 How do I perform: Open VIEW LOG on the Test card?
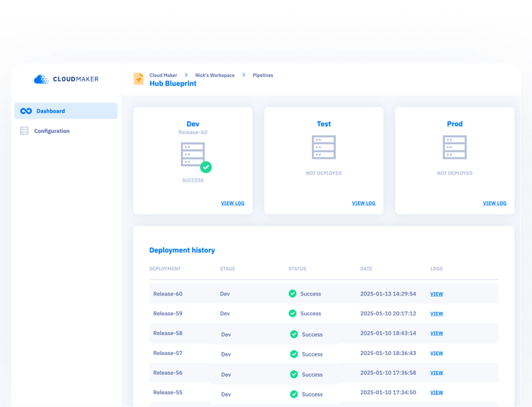pos(364,203)
